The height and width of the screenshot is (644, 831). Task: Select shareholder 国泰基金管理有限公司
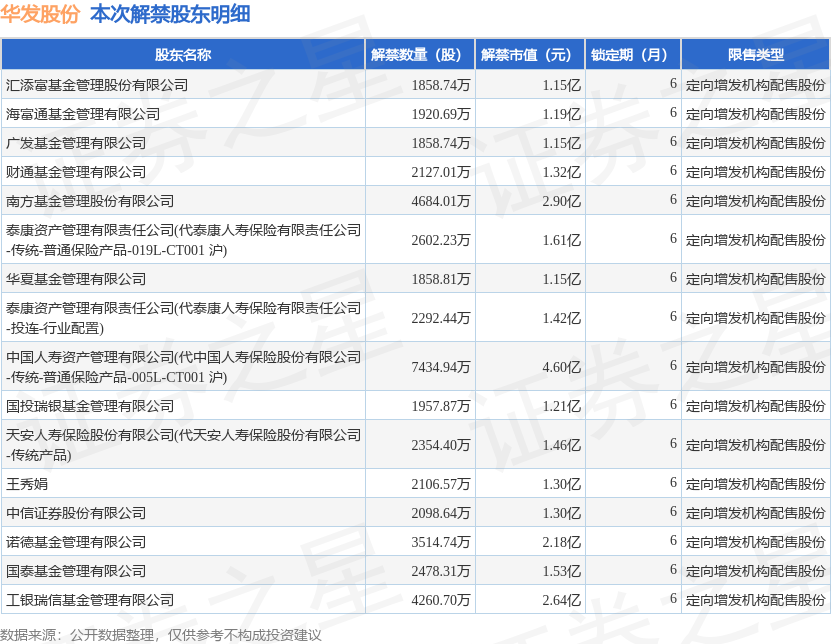(76, 571)
